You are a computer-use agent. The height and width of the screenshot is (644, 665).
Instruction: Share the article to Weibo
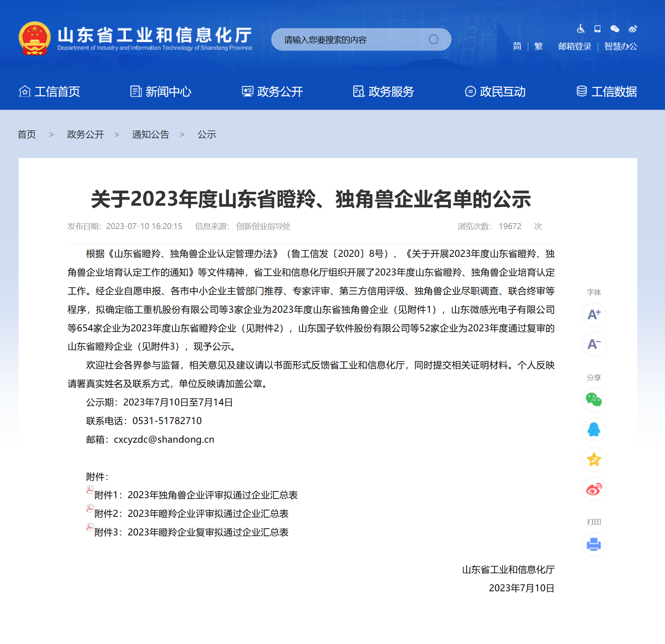(x=594, y=489)
